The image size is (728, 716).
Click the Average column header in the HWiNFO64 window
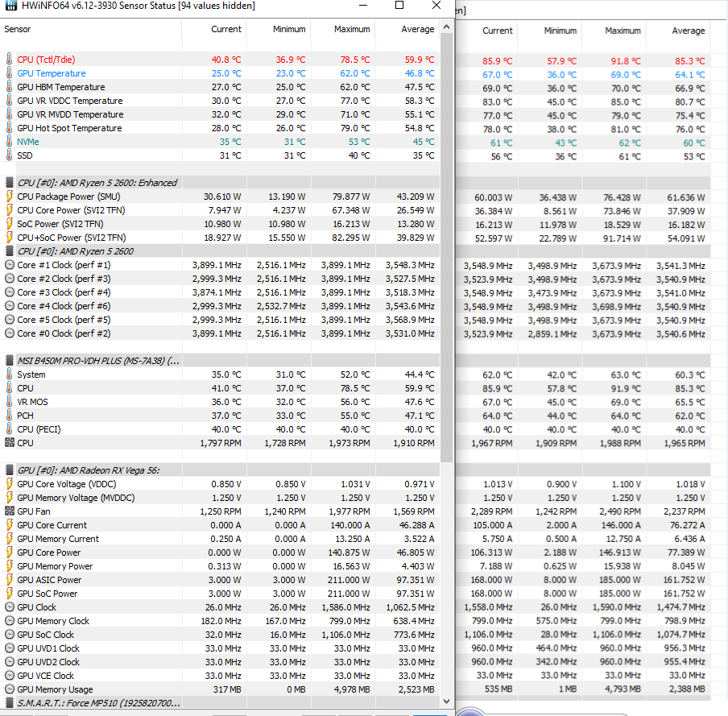click(x=407, y=29)
